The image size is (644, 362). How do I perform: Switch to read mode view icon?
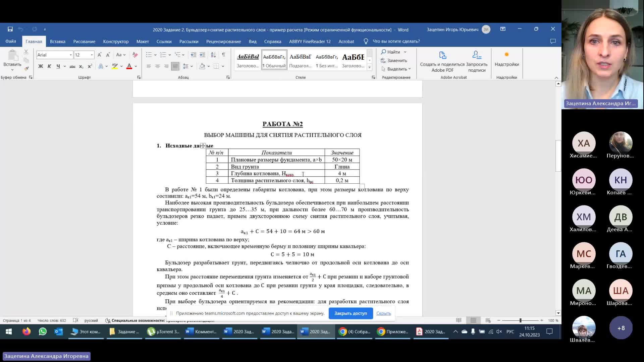click(x=459, y=320)
